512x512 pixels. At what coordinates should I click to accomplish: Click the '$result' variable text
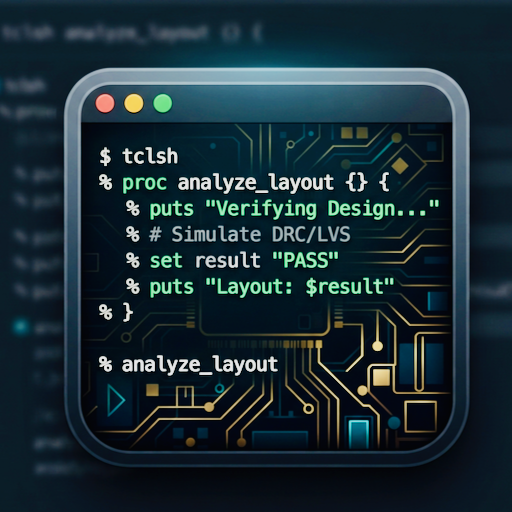click(345, 287)
